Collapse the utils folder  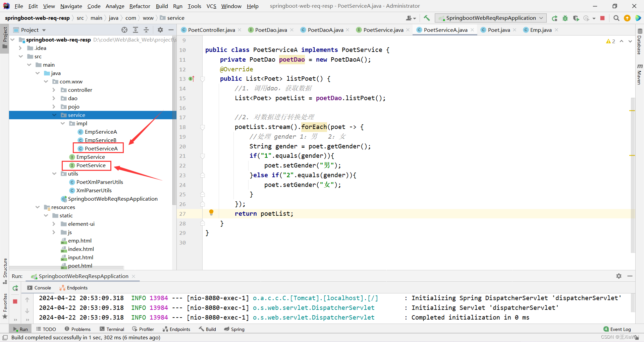[54, 174]
